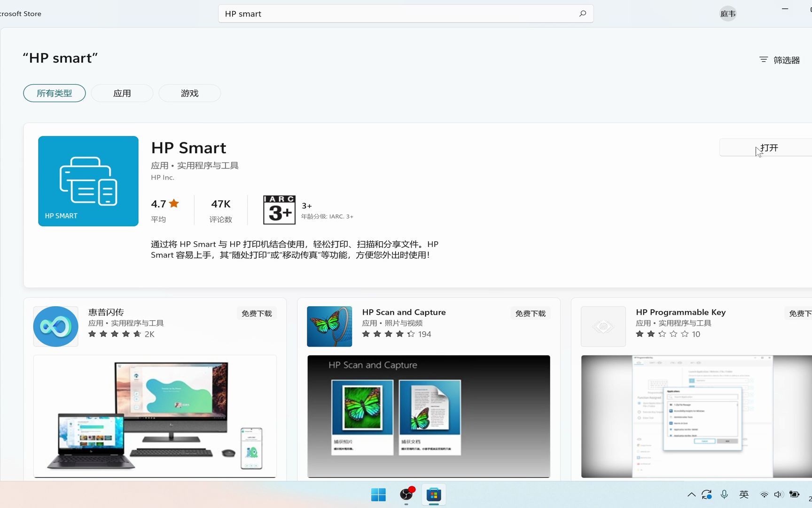Enable the 所有类型 filter
This screenshot has height=508, width=812.
[54, 93]
